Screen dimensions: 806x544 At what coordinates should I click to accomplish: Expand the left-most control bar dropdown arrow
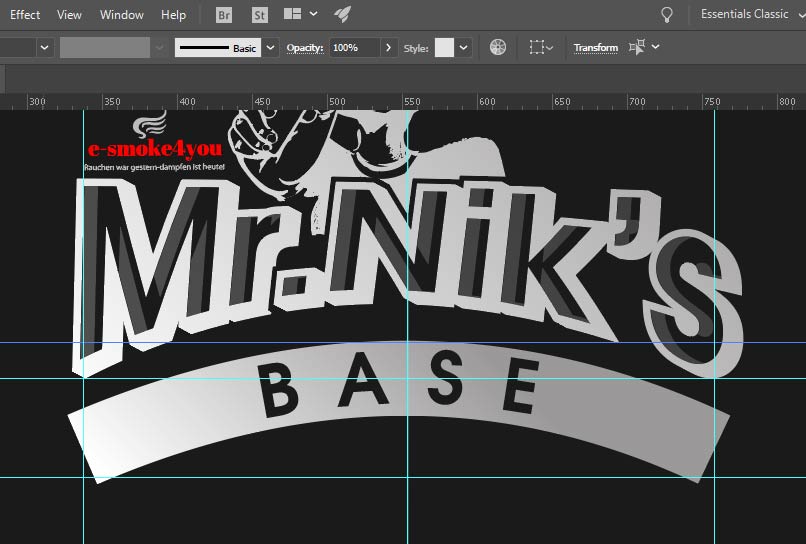[x=45, y=48]
